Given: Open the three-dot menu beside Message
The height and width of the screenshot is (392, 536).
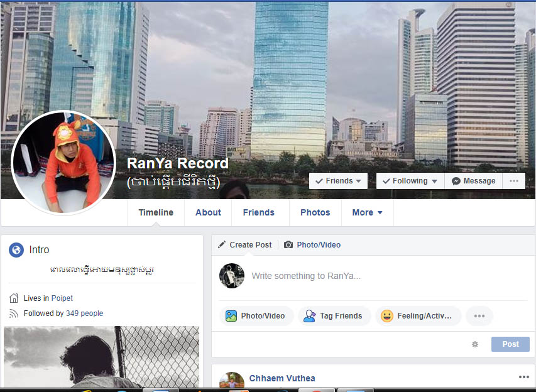Looking at the screenshot, I should click(x=514, y=181).
